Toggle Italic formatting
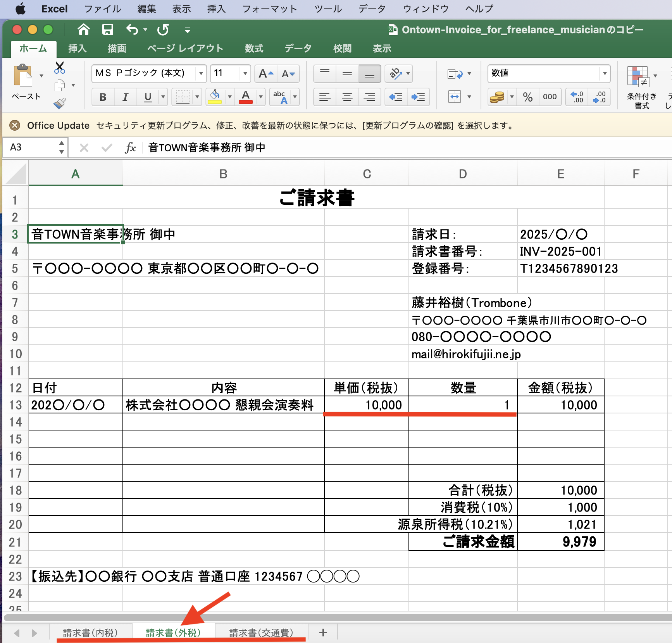This screenshot has height=643, width=672. click(125, 97)
